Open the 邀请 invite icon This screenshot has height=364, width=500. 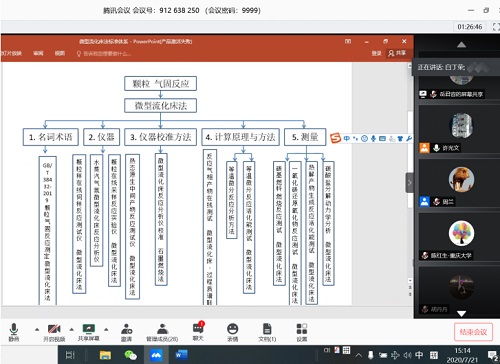click(x=126, y=332)
